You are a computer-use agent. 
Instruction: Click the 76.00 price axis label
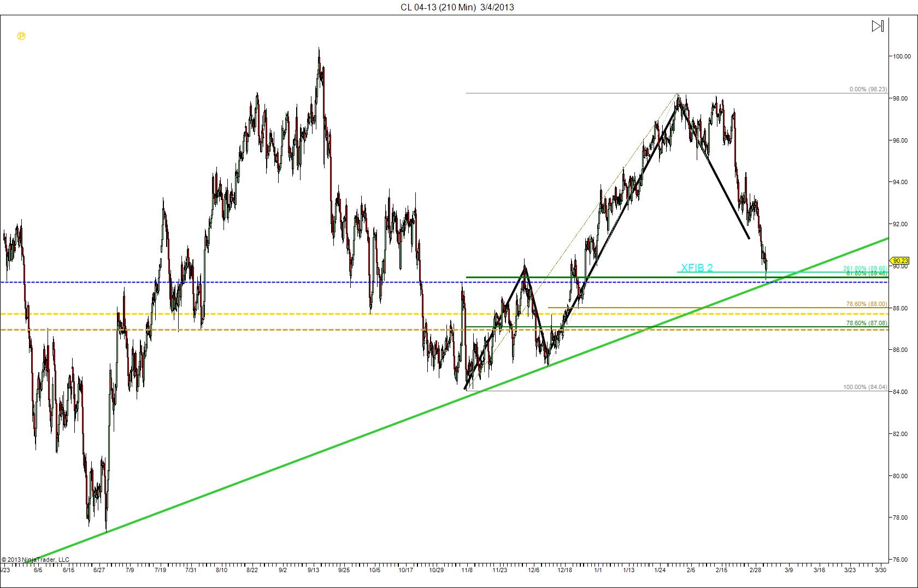(x=900, y=560)
